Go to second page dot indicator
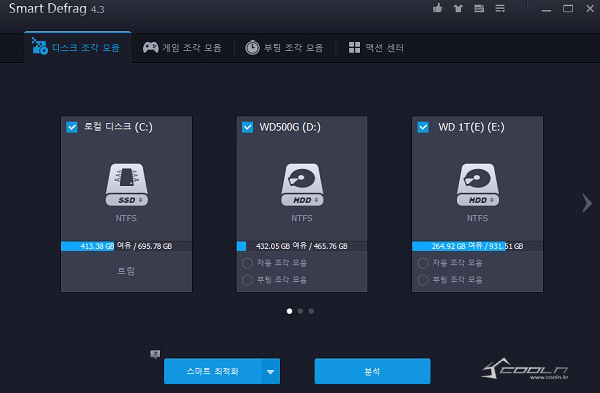Screen dimensions: 600x393 click(x=300, y=311)
